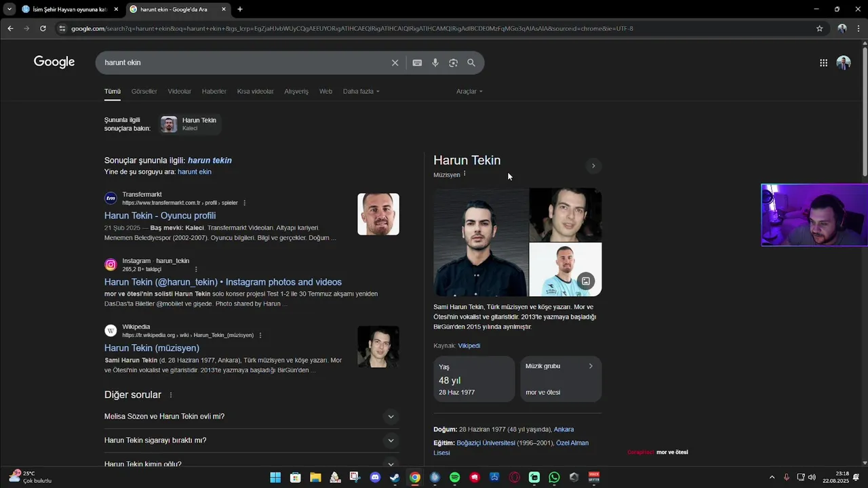868x488 pixels.
Task: Open a new browser tab
Action: [239, 9]
